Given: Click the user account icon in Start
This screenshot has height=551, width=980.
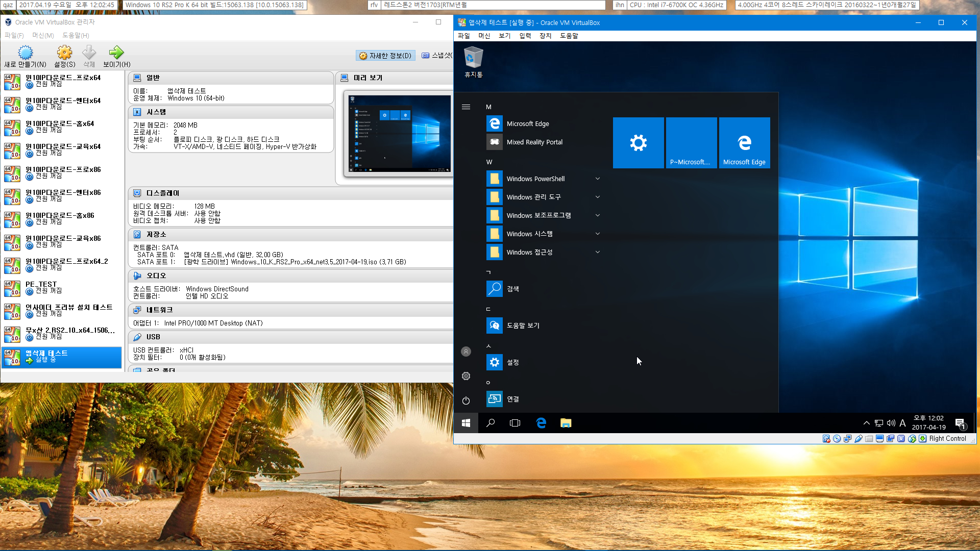Looking at the screenshot, I should (465, 352).
